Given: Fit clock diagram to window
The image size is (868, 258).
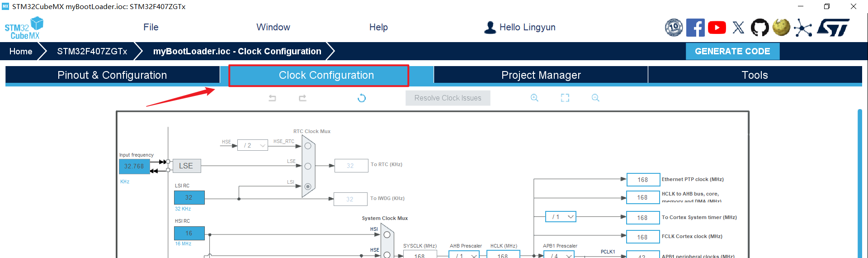Looking at the screenshot, I should tap(565, 98).
